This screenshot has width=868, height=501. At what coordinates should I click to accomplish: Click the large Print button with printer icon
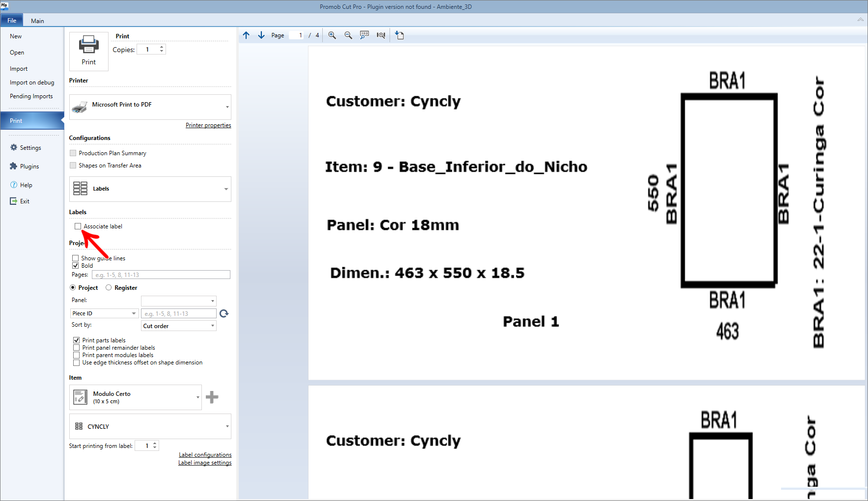pos(89,51)
